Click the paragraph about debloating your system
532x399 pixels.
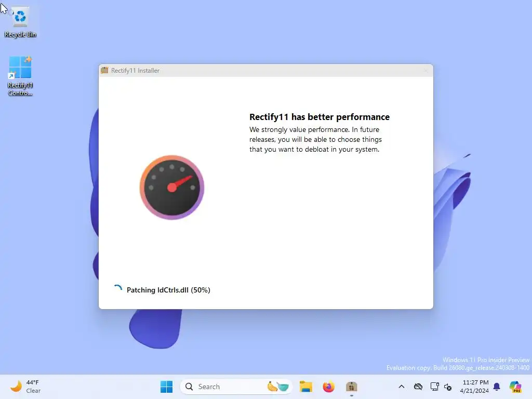315,139
